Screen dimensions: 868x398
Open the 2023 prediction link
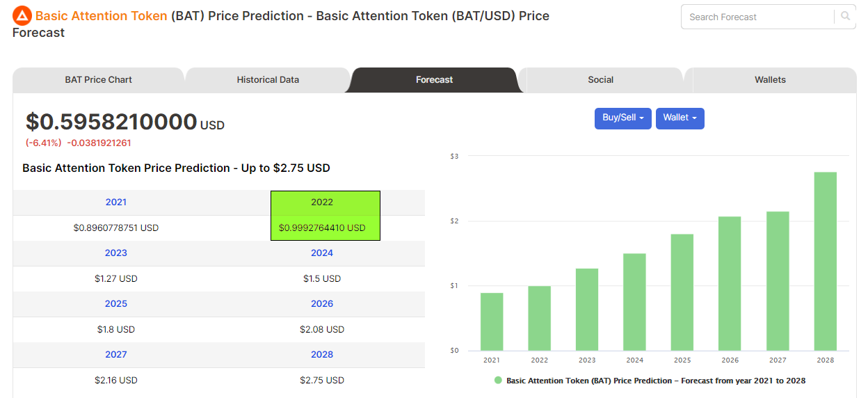[x=116, y=253]
